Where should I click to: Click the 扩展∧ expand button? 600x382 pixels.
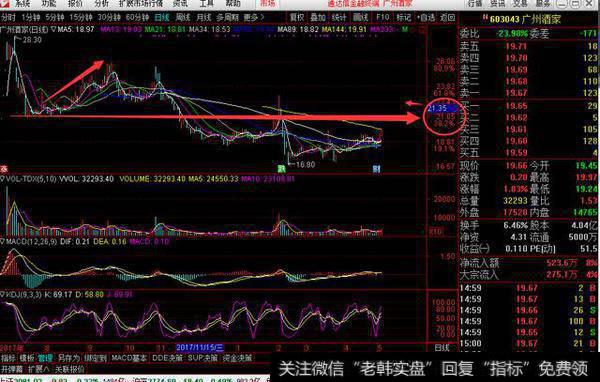coord(39,369)
